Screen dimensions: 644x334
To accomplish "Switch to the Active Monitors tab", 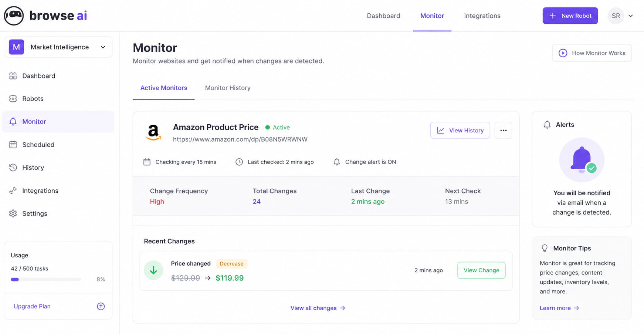I will click(x=164, y=88).
